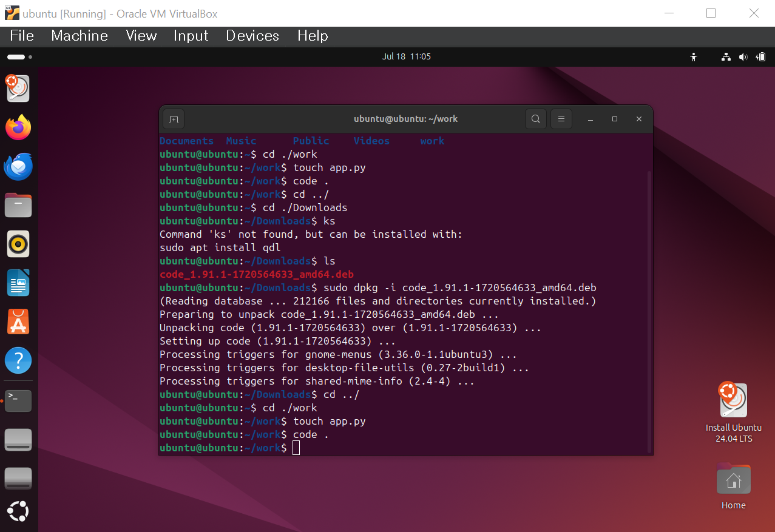
Task: Click the VirtualBox title bar app icon
Action: (12, 13)
